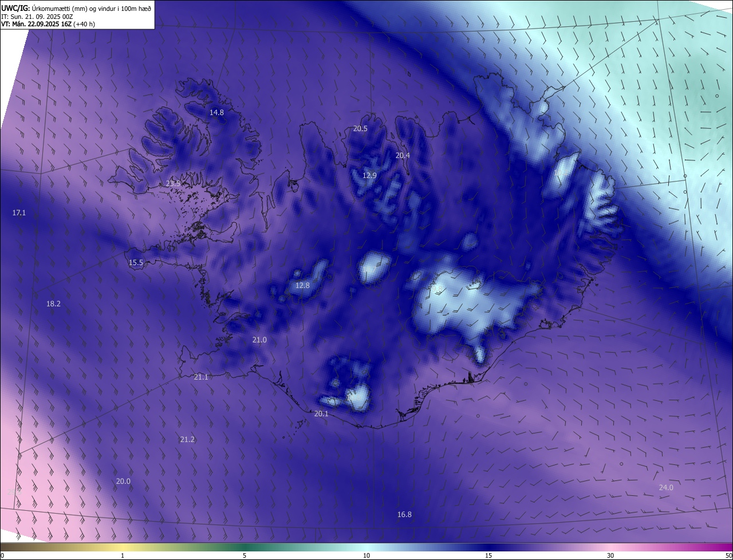Select the 18.2 value label
733x560 pixels.
coord(53,304)
